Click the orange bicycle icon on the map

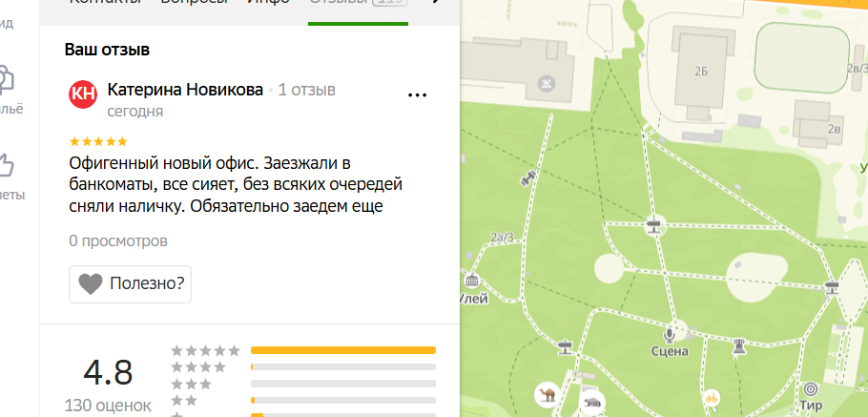pos(712,398)
